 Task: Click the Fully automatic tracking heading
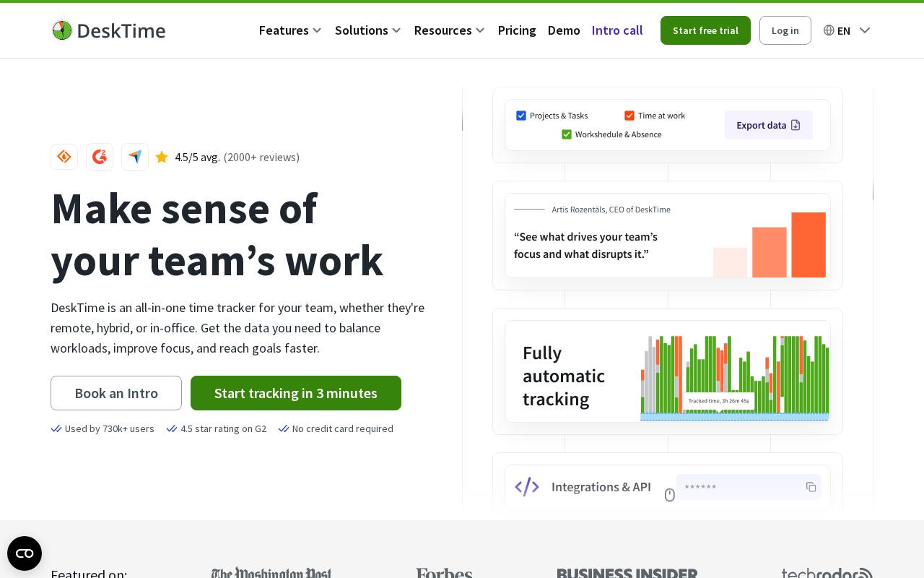click(564, 376)
